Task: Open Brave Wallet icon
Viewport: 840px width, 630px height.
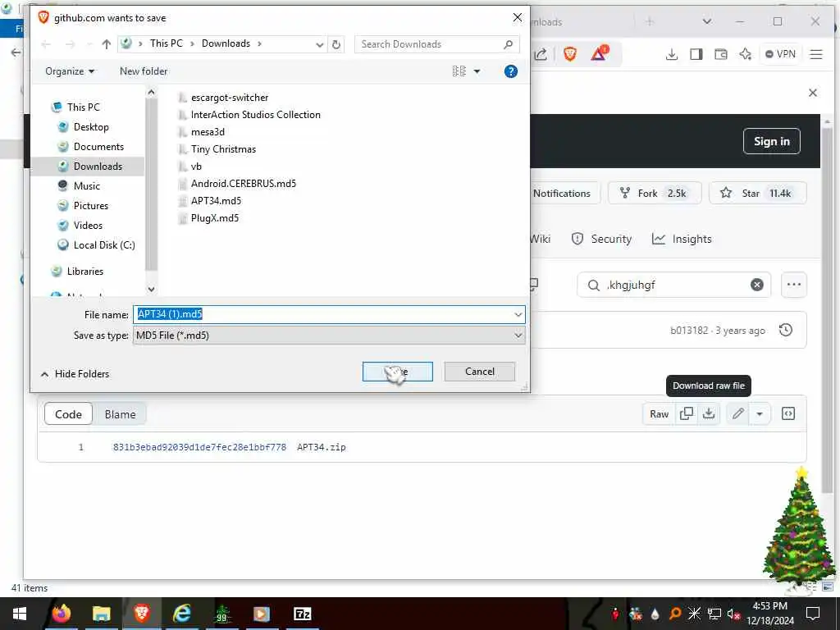Action: click(720, 54)
